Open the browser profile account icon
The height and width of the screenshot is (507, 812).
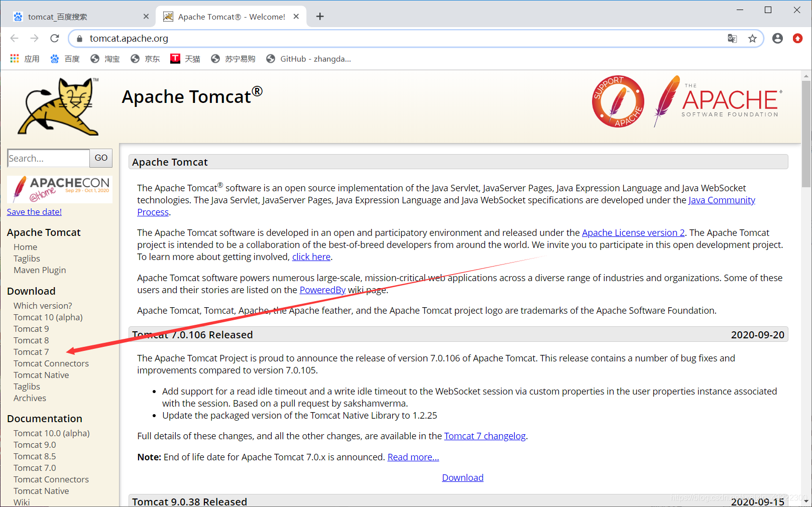coord(778,38)
